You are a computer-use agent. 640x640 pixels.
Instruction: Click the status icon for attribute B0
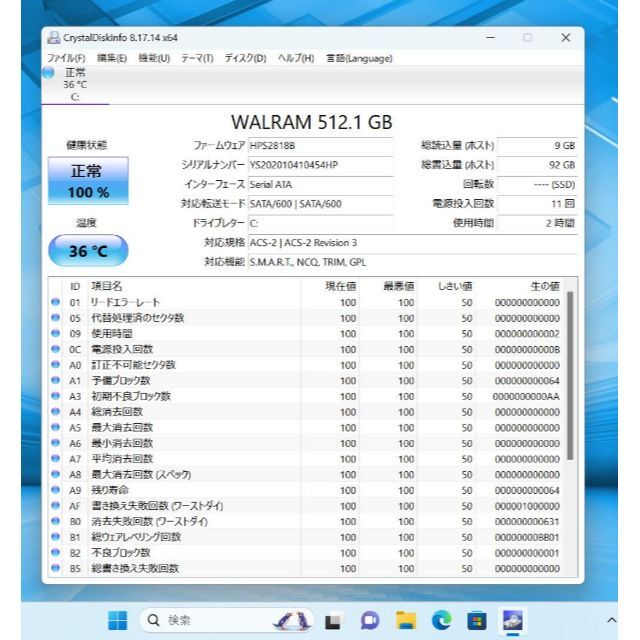[x=56, y=521]
